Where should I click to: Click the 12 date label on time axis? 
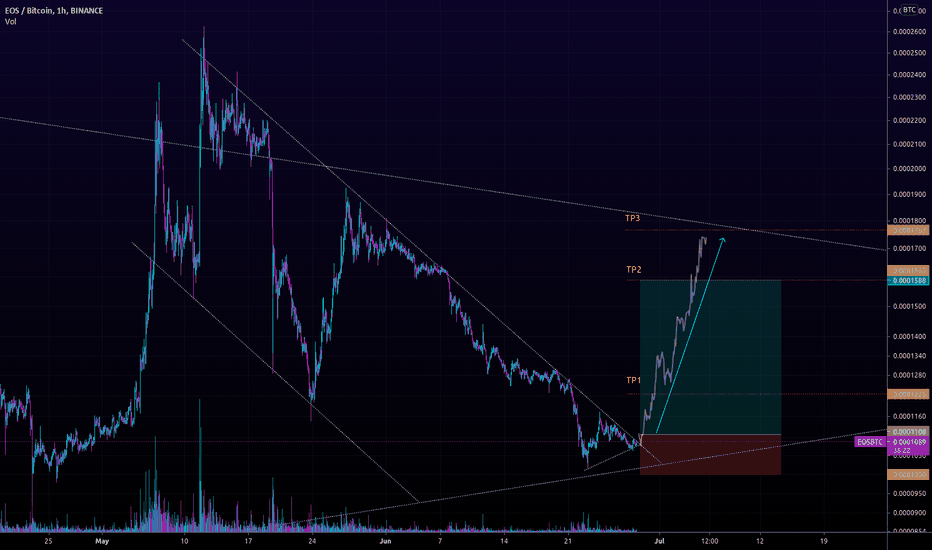760,541
